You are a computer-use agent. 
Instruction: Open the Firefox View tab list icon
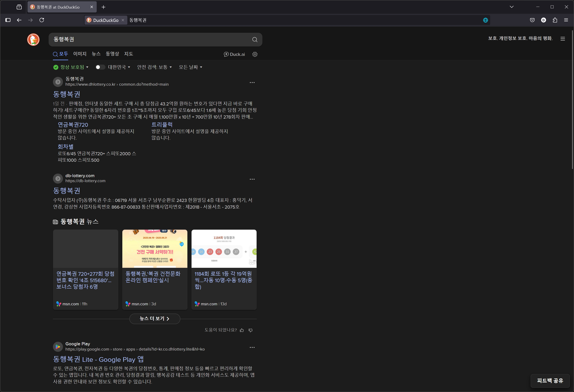(x=19, y=7)
